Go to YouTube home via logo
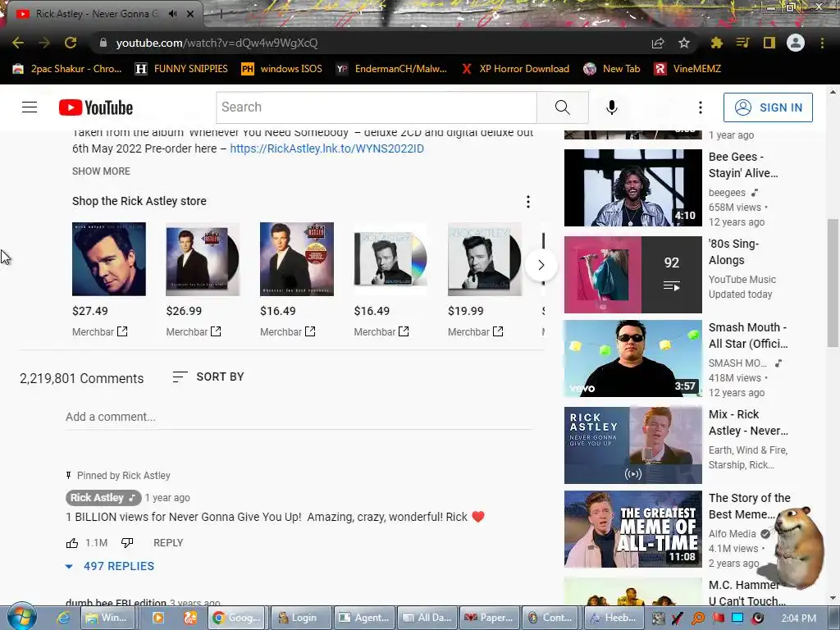The width and height of the screenshot is (840, 630). point(95,107)
